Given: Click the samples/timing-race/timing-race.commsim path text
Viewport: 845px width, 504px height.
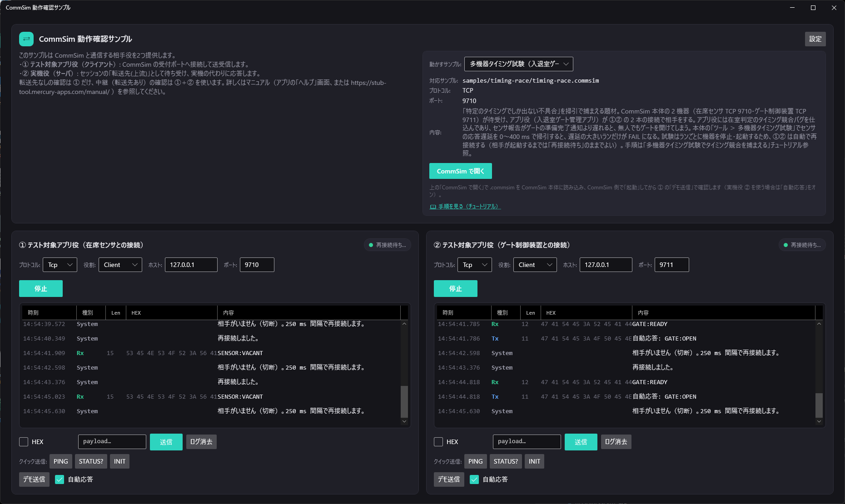Looking at the screenshot, I should click(x=531, y=81).
